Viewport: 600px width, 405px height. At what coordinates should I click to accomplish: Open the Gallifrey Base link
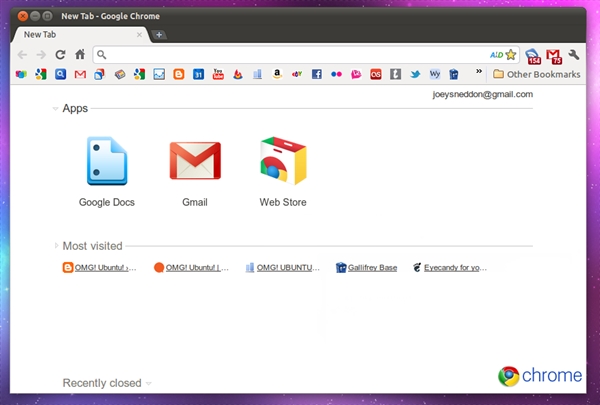pos(371,268)
